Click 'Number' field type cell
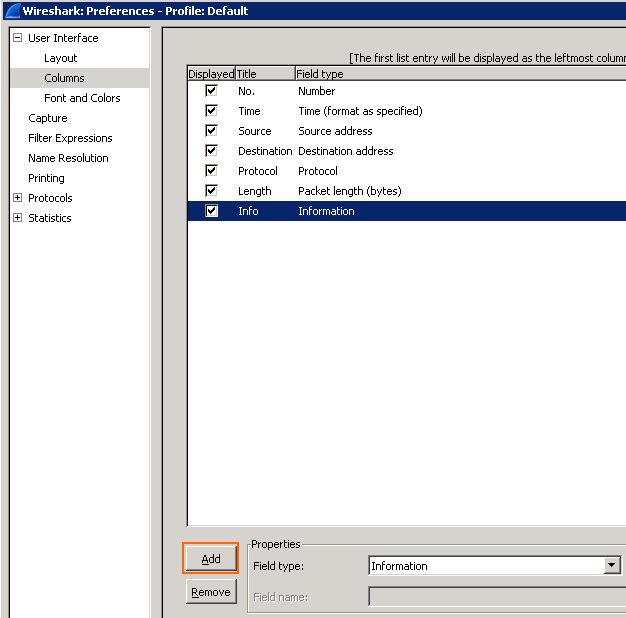 (x=317, y=91)
